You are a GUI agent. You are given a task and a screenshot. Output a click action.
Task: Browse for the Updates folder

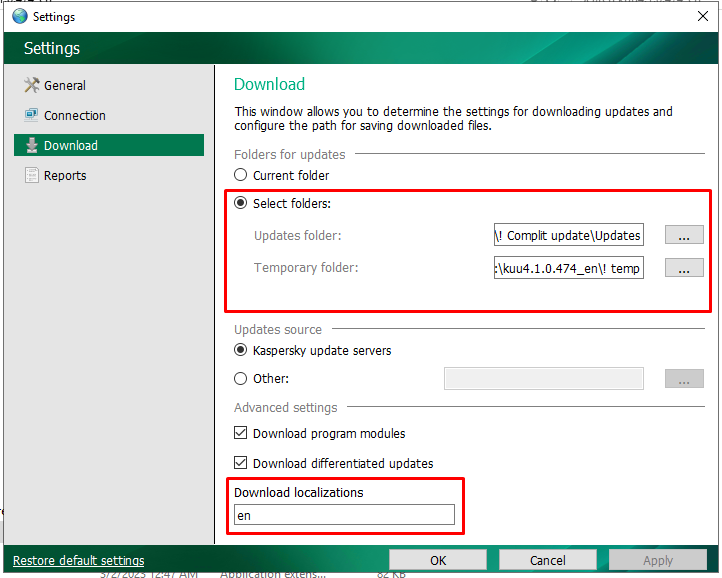pyautogui.click(x=684, y=235)
